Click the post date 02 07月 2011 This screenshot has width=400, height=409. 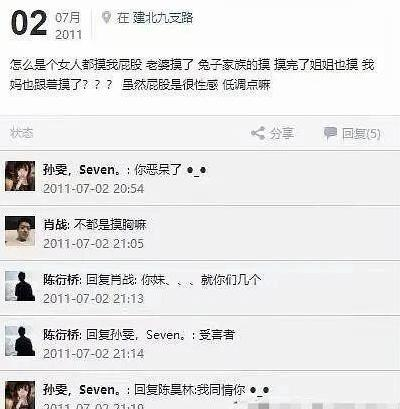(x=47, y=24)
